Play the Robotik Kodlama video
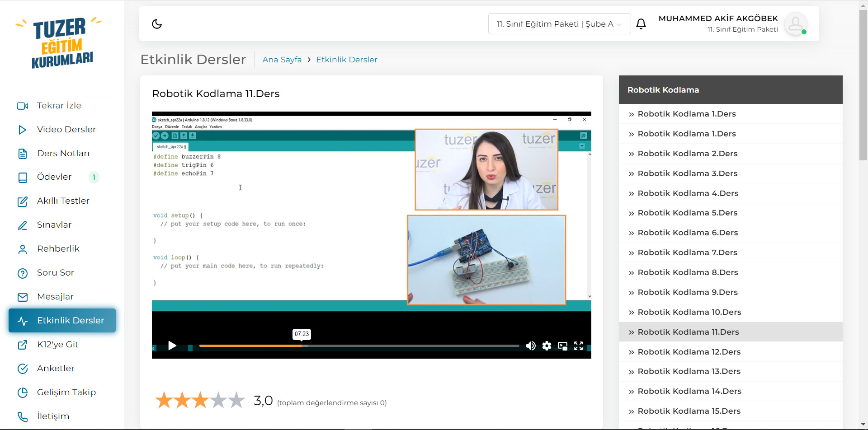868x430 pixels. pyautogui.click(x=172, y=346)
